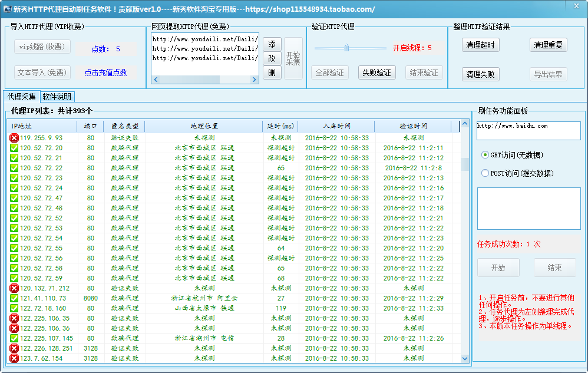
Task: Click green check icon for 122.225.107.145
Action: [x=14, y=338]
